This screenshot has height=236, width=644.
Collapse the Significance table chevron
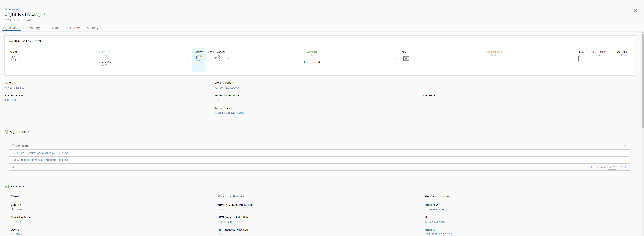click(x=626, y=146)
